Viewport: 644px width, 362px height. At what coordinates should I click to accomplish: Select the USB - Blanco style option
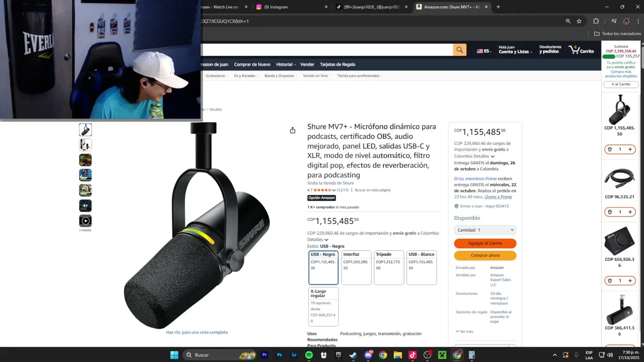[x=422, y=267]
